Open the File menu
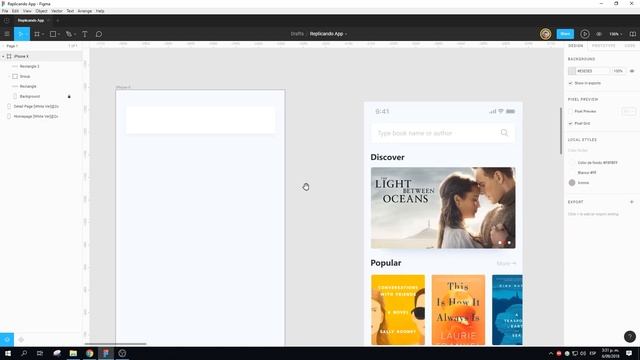Viewport: 640px width, 360px height. click(x=5, y=11)
